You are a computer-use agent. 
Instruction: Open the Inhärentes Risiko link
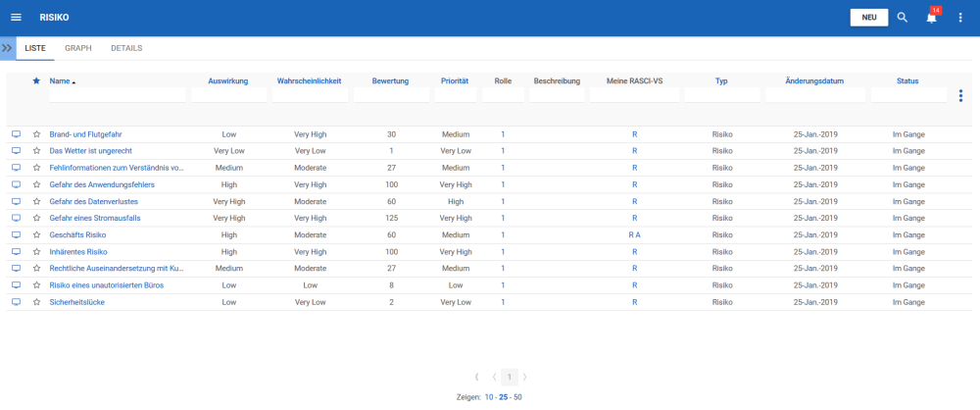78,252
